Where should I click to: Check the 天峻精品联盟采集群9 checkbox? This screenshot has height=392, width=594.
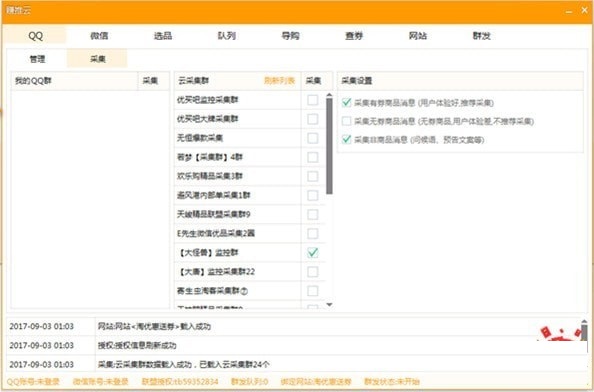click(x=313, y=214)
